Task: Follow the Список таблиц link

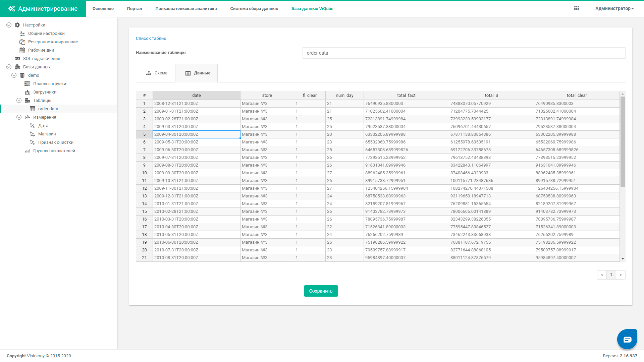Action: tap(151, 39)
